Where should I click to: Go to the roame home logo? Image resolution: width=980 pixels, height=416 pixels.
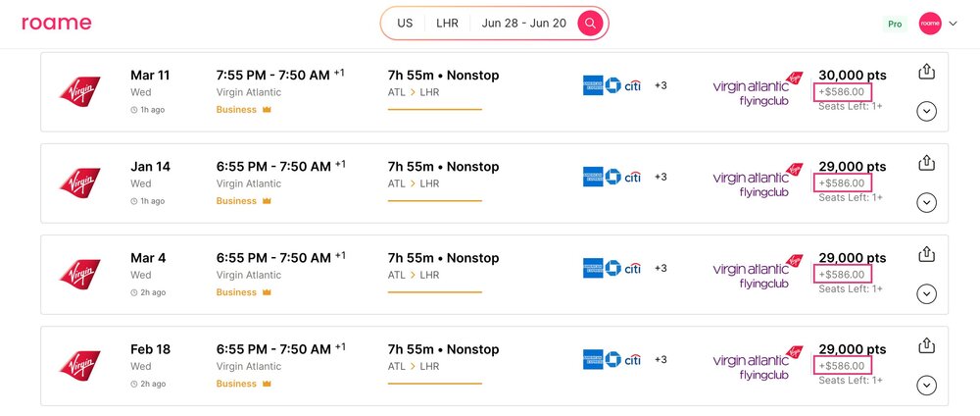(56, 23)
